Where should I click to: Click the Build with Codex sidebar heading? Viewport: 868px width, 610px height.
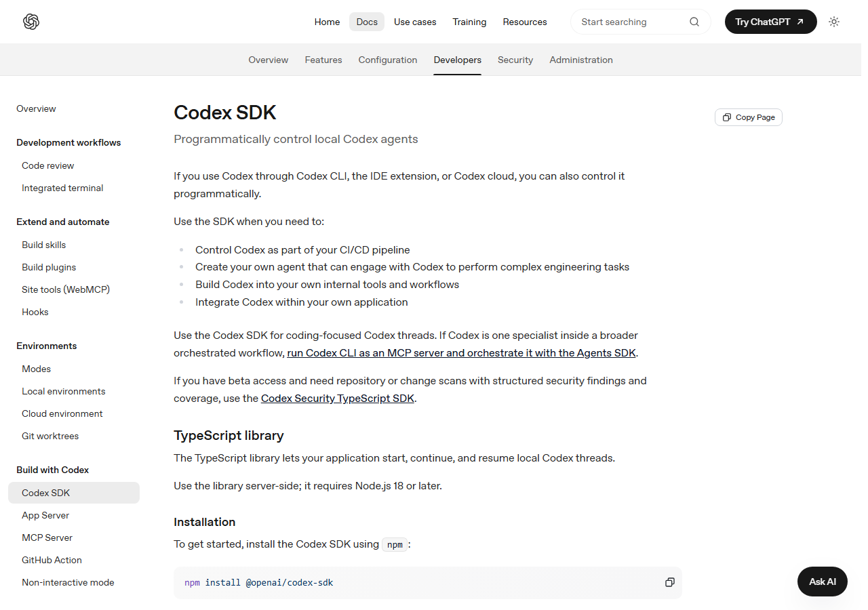coord(53,470)
